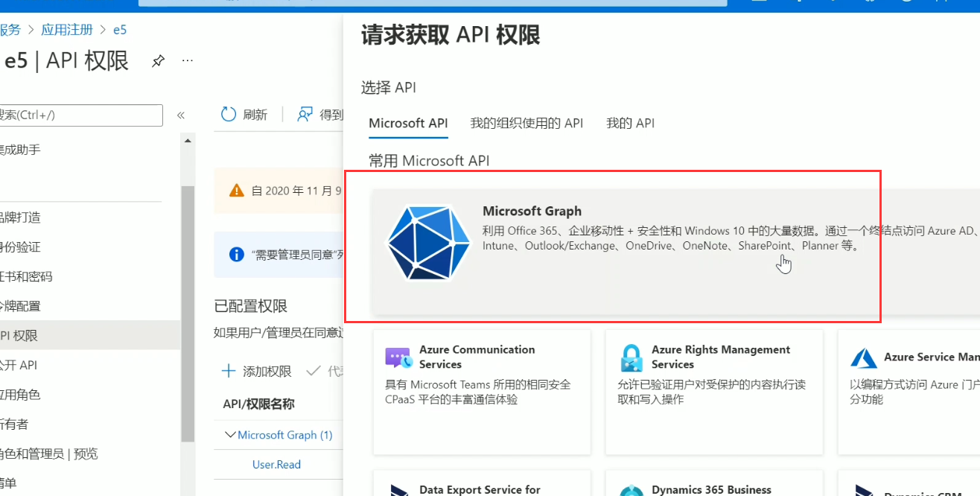
Task: Click the orange warning triangle icon
Action: [236, 191]
